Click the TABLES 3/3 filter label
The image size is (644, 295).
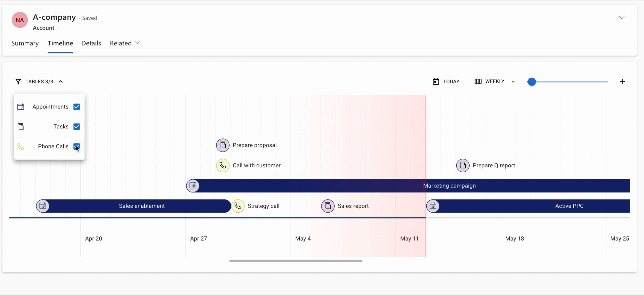(x=39, y=82)
